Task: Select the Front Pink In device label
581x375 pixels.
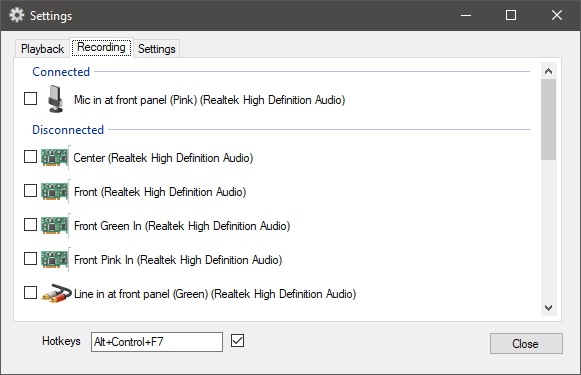Action: point(178,260)
